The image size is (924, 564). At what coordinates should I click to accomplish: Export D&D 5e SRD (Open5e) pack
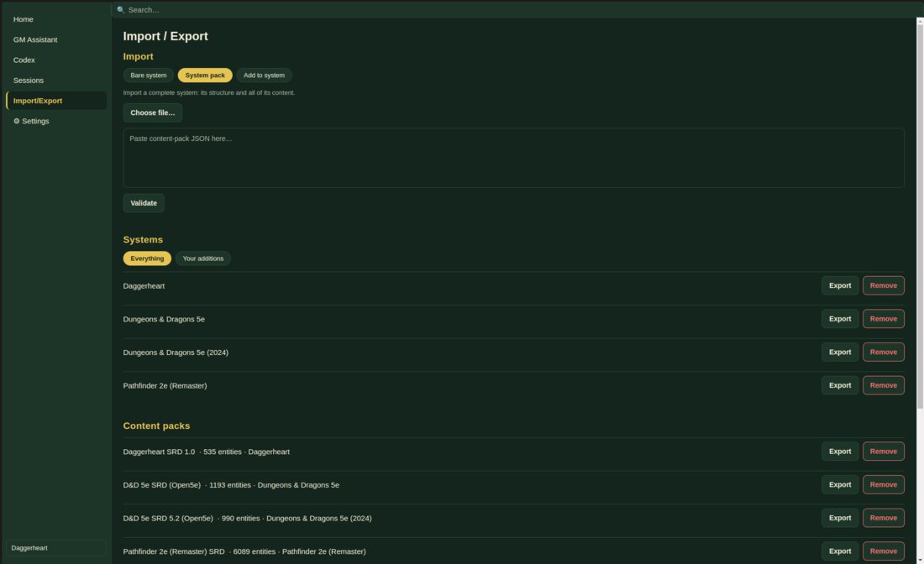click(x=840, y=484)
